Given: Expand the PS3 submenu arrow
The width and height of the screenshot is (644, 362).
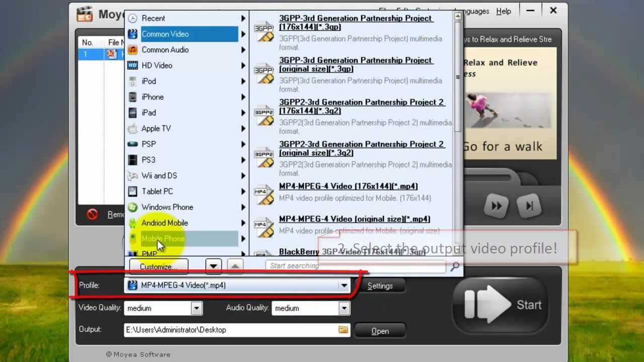Looking at the screenshot, I should coord(243,160).
